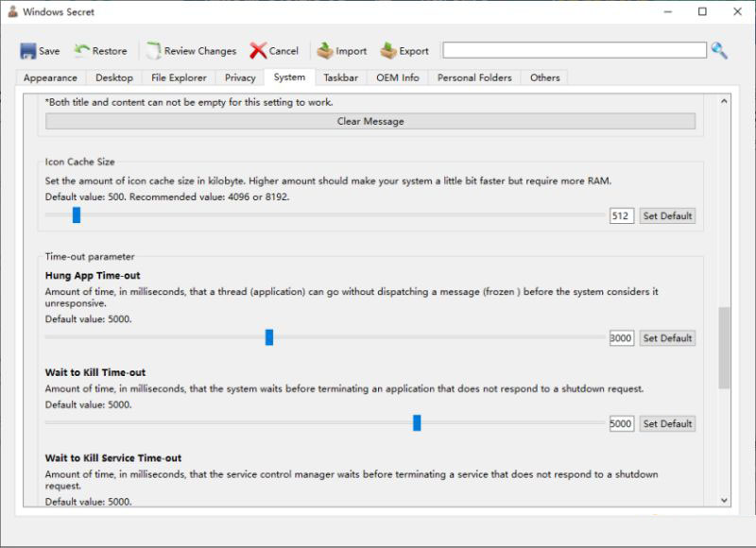Open the OEM Info tab
This screenshot has height=548, width=756.
[398, 77]
